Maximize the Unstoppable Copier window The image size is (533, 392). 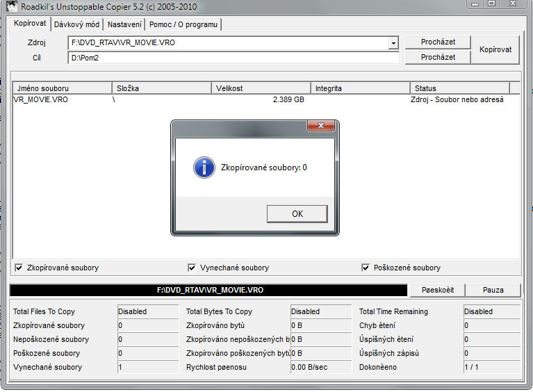pos(491,3)
